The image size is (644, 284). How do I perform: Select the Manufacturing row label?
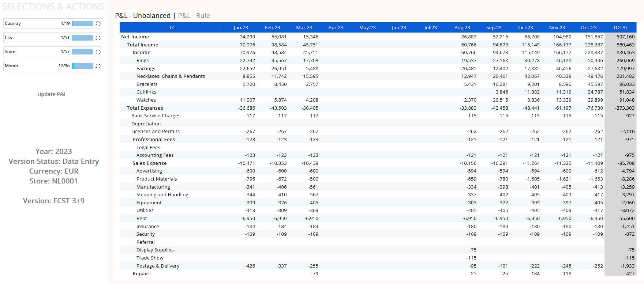[153, 187]
